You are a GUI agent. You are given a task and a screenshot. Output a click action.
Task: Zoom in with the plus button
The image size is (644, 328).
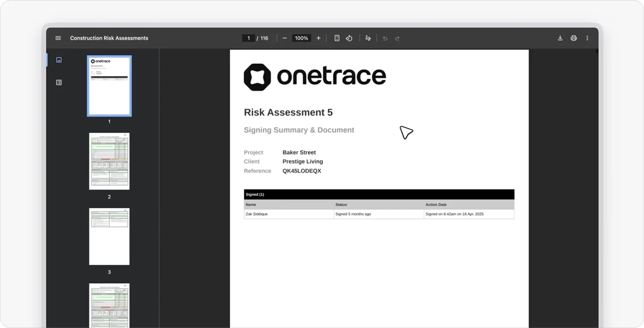318,38
